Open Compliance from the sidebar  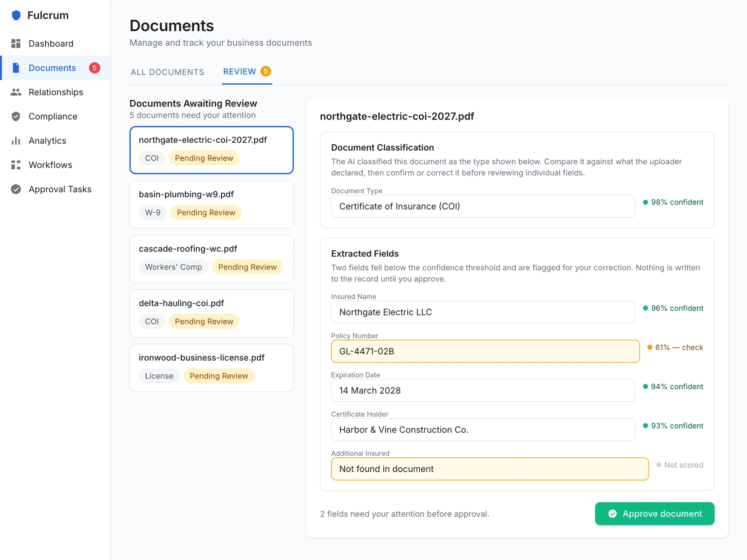pyautogui.click(x=56, y=116)
